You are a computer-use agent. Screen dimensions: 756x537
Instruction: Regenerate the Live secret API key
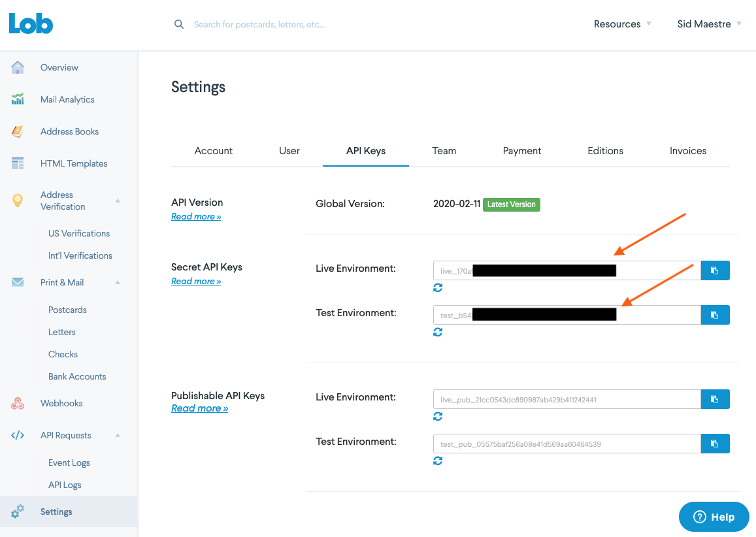[438, 287]
